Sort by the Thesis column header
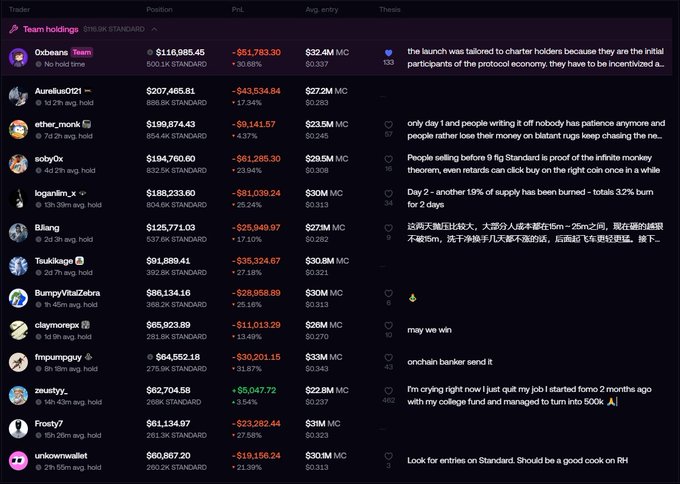 (389, 9)
